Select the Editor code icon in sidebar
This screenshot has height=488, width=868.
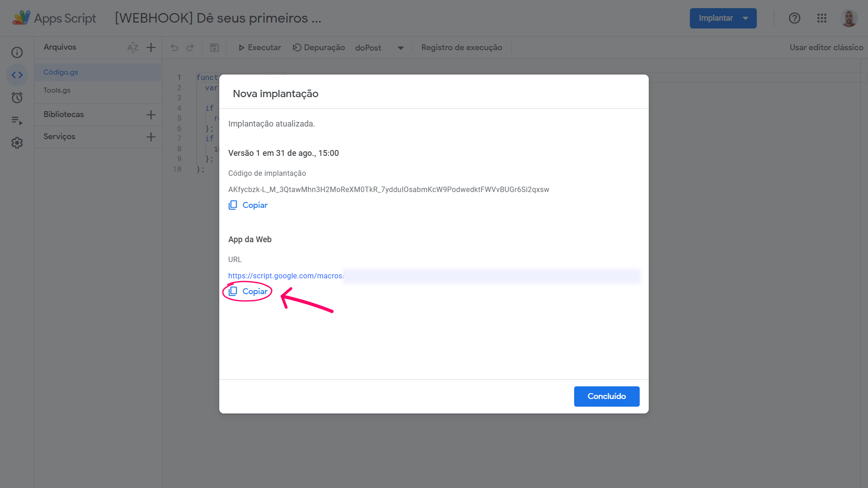(17, 75)
